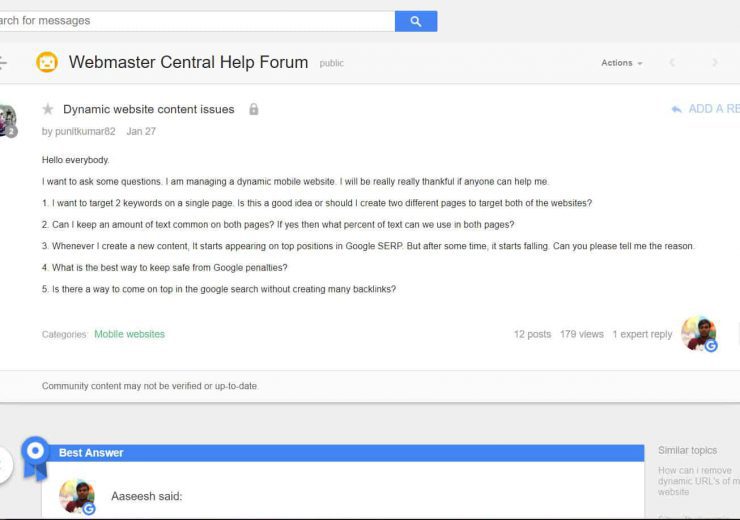Image resolution: width=740 pixels, height=520 pixels.
Task: Click the reply arrow icon
Action: point(676,109)
